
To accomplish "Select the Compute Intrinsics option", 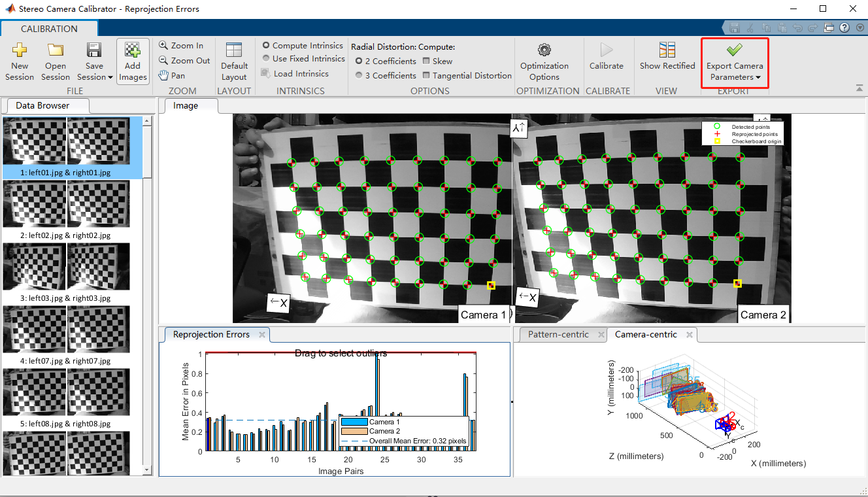I will [x=303, y=46].
